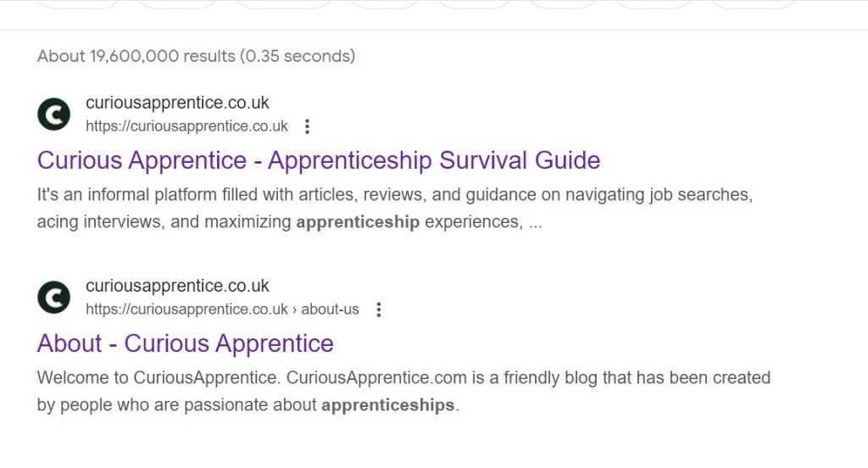
Task: Click the favicon beside the Survival Guide result
Action: point(54,114)
